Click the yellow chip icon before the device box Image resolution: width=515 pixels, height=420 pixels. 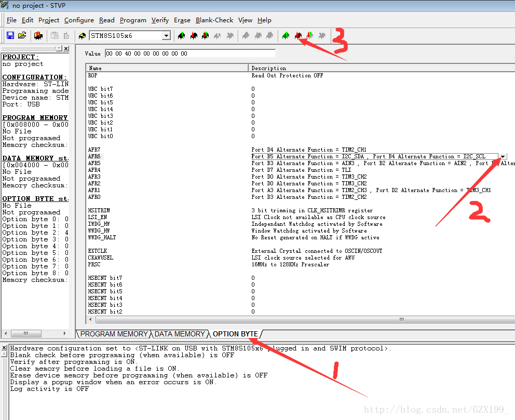82,35
